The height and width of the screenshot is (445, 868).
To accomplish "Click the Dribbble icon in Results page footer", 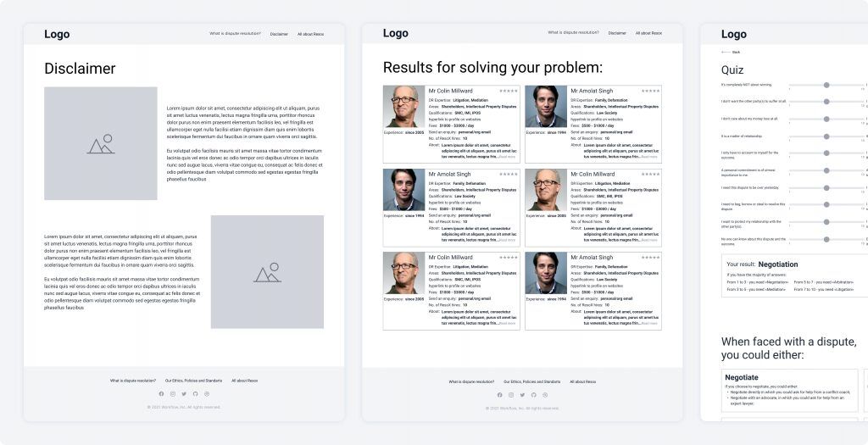I will pyautogui.click(x=545, y=395).
